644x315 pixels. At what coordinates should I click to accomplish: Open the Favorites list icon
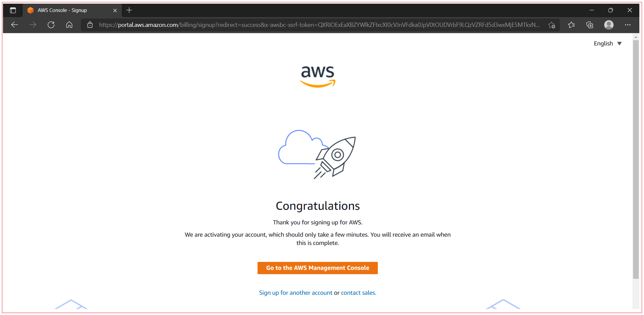(571, 25)
